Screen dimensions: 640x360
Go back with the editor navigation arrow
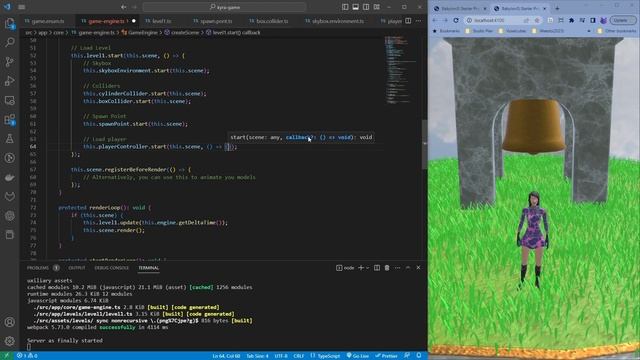[x=124, y=7]
